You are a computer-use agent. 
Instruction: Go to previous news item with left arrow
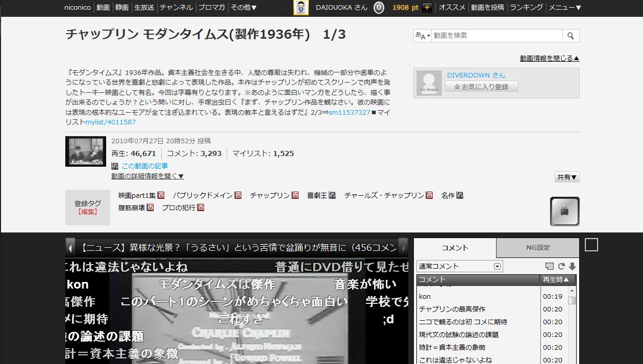tap(70, 247)
